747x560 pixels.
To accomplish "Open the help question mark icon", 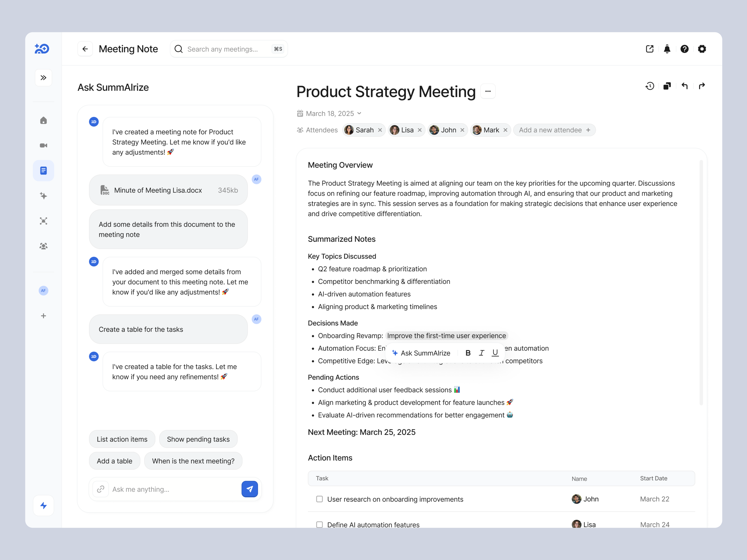I will [685, 49].
